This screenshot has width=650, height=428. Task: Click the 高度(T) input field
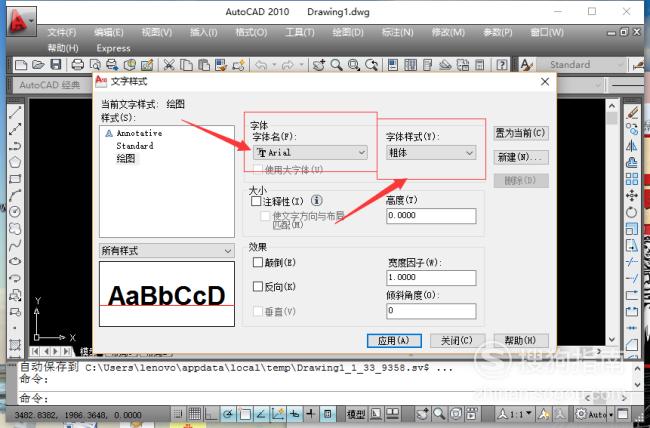[x=431, y=216]
